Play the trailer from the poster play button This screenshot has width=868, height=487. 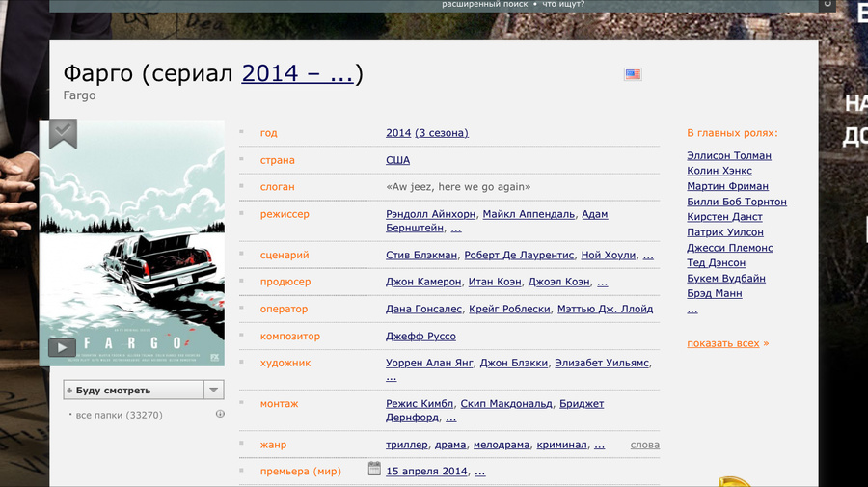[x=62, y=347]
